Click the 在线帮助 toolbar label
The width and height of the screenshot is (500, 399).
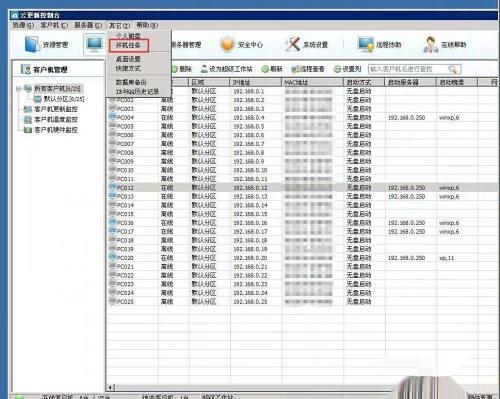coord(454,45)
